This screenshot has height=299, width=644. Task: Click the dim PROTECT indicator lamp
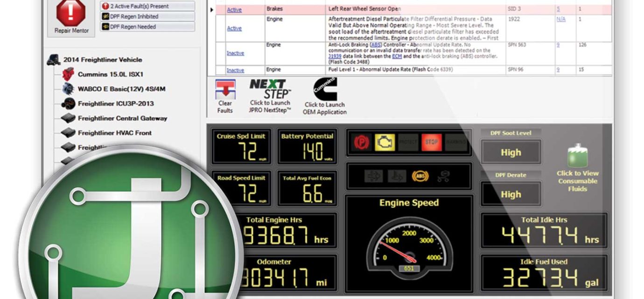(x=408, y=142)
